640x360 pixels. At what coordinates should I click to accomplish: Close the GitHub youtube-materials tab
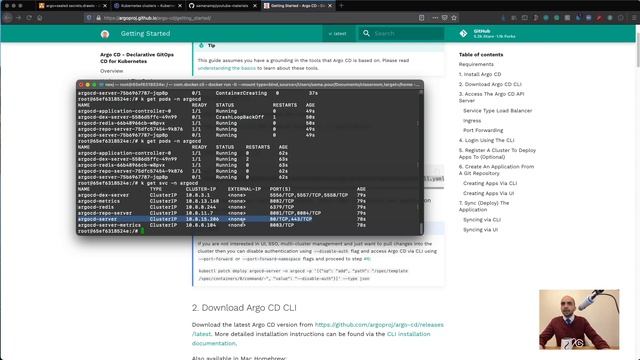(x=255, y=6)
